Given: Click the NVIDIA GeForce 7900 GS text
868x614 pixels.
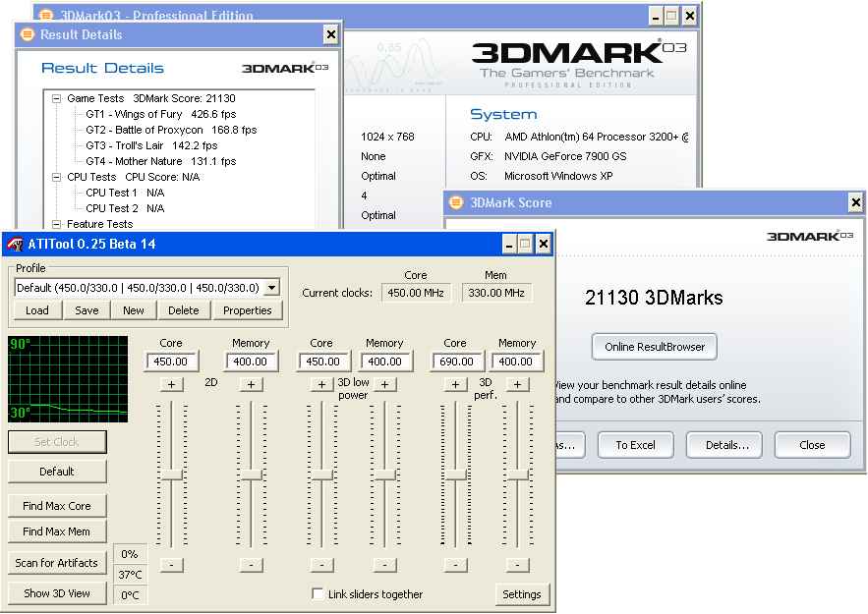Looking at the screenshot, I should tap(565, 156).
